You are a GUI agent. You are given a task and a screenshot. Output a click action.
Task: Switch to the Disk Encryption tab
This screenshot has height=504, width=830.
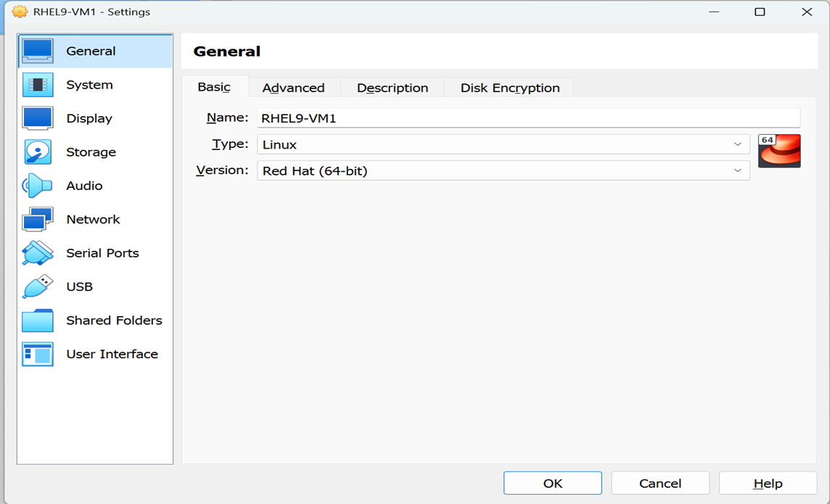coord(510,88)
